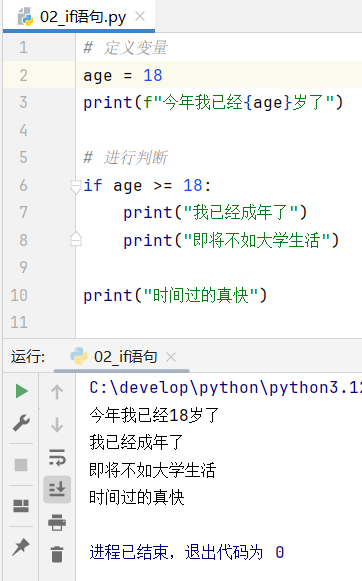This screenshot has width=362, height=581.
Task: Collapse the if block fold marker on line 6
Action: 75,187
